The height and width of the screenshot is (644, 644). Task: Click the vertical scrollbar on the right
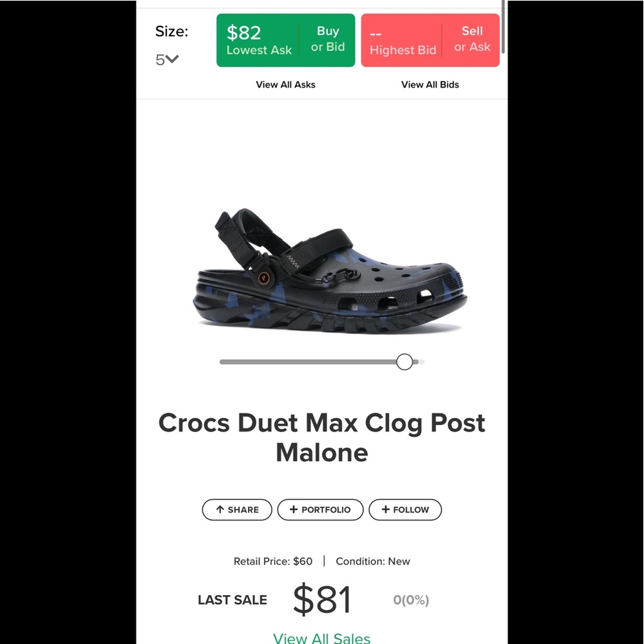(x=502, y=26)
